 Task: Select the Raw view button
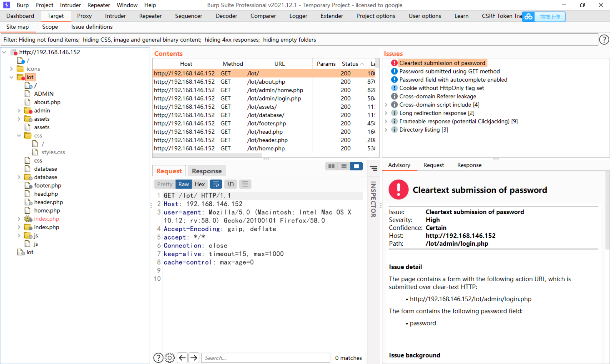click(184, 184)
